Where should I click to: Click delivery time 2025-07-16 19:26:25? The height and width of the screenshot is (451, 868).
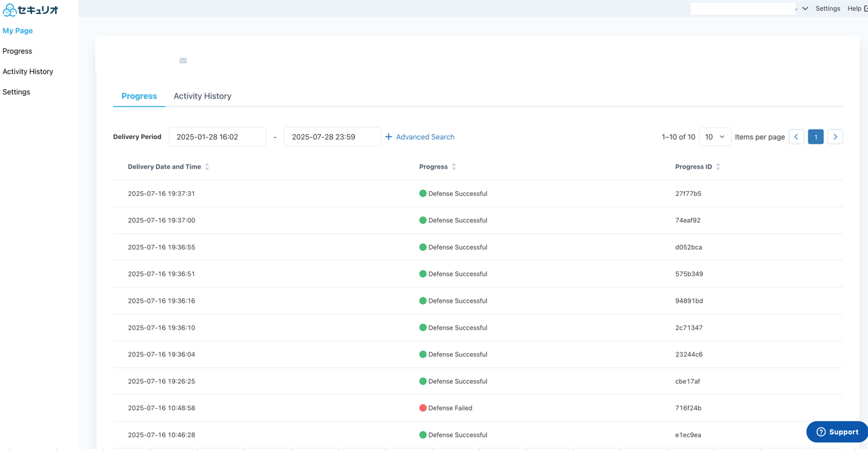[x=162, y=381]
